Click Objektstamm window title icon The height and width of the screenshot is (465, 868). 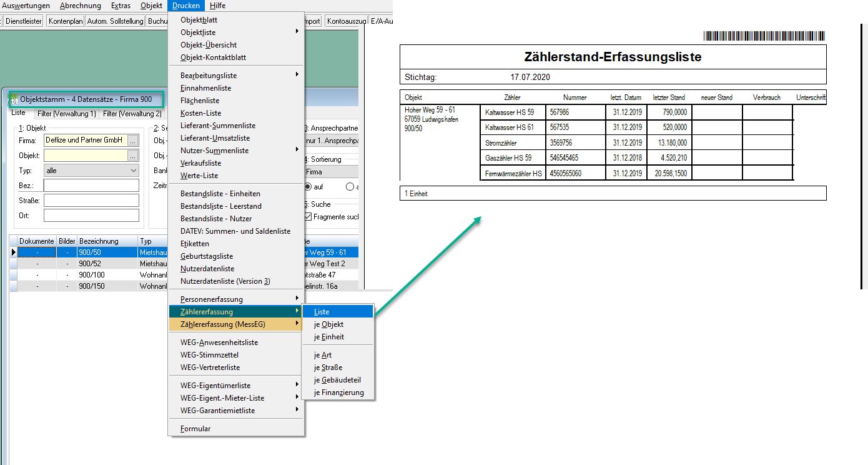coord(14,99)
